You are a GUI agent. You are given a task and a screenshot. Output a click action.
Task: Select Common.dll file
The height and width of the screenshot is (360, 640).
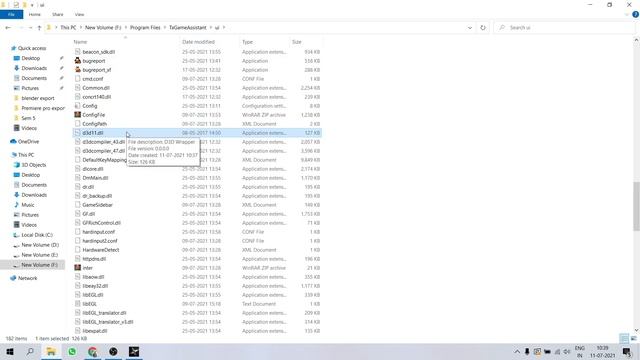click(96, 88)
